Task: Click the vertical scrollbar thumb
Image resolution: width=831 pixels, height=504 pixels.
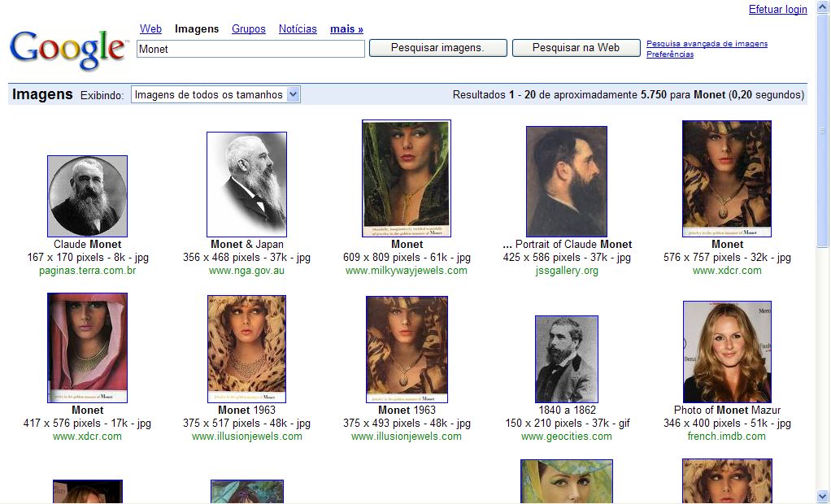Action: click(x=823, y=130)
